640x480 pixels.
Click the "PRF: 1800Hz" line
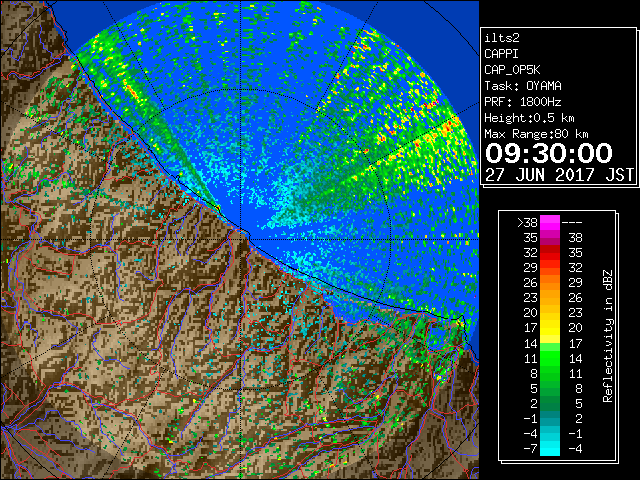click(523, 102)
